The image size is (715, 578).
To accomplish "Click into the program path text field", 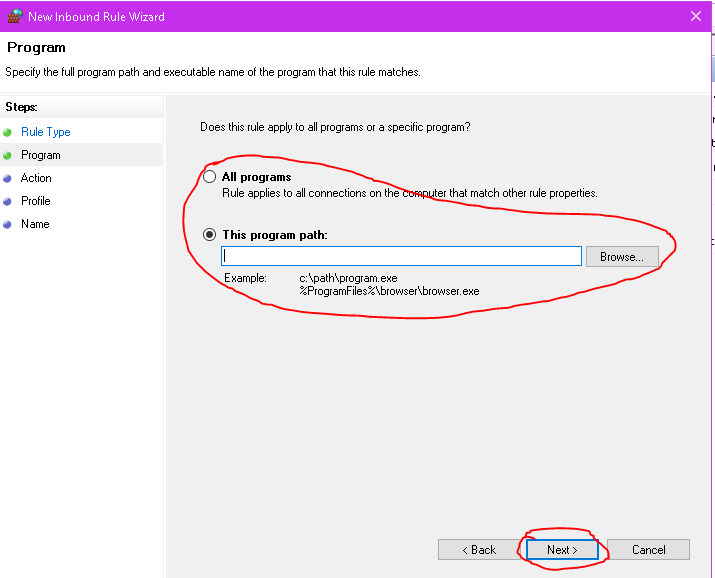I will (x=401, y=256).
